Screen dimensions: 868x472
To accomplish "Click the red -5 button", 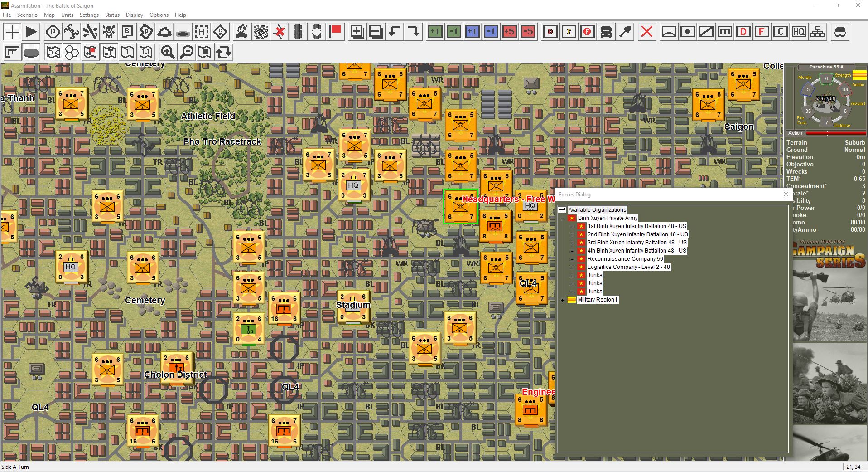I will click(528, 32).
